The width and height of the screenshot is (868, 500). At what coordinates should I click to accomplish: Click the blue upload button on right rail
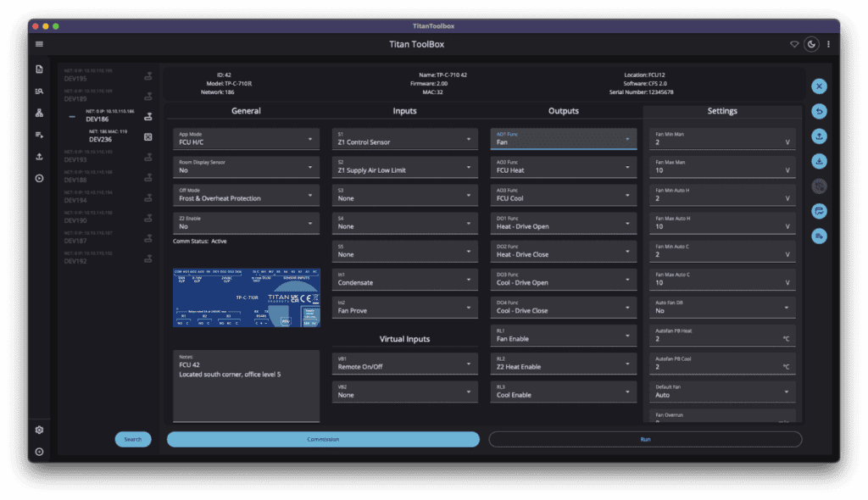click(x=819, y=136)
